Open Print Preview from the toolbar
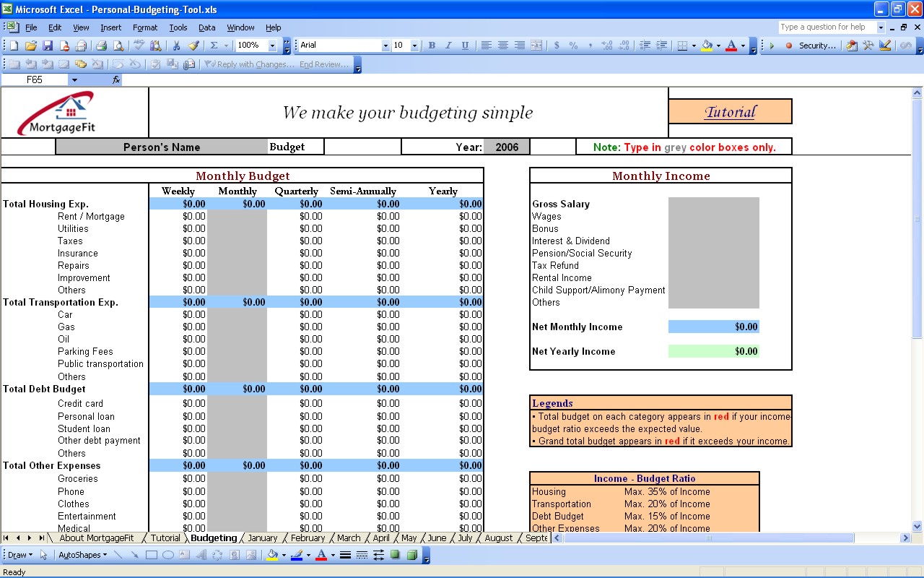The width and height of the screenshot is (924, 578). click(118, 46)
